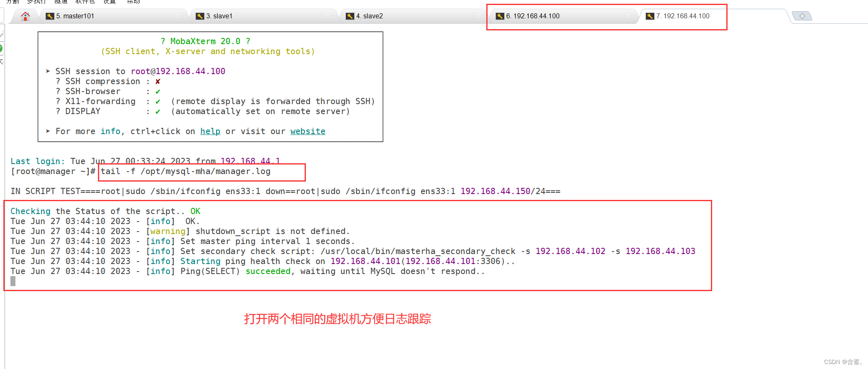Click the key icon on master101 tab
The height and width of the screenshot is (369, 868).
pyautogui.click(x=50, y=16)
